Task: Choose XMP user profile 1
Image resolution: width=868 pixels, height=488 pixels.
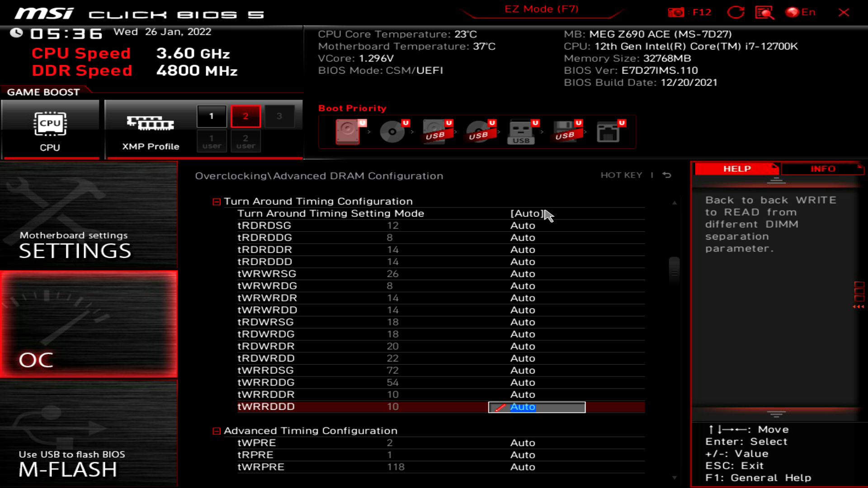Action: tap(212, 141)
